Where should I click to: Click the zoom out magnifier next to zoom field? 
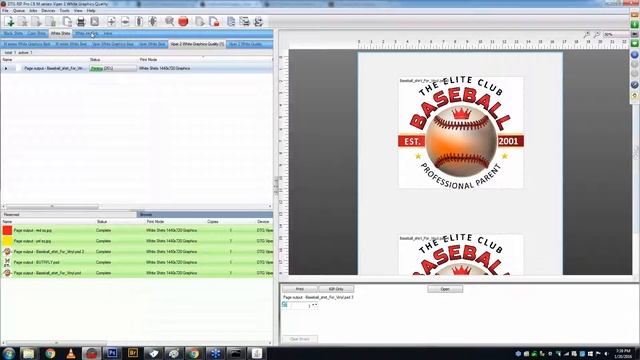pyautogui.click(x=596, y=35)
